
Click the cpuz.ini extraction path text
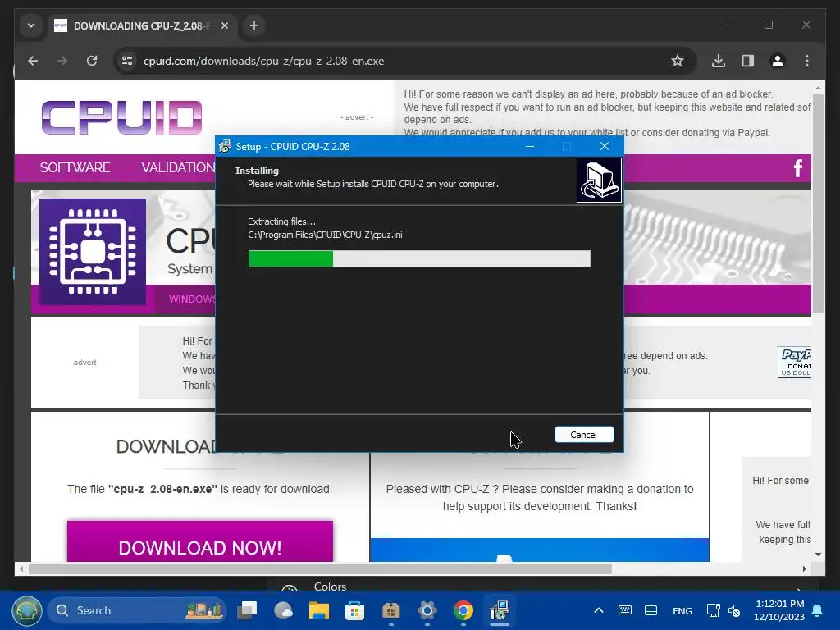tap(325, 235)
